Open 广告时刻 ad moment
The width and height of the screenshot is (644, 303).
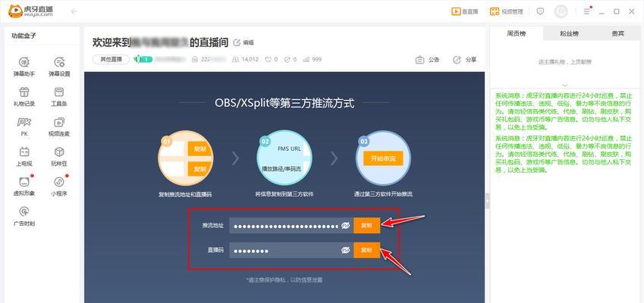click(24, 216)
